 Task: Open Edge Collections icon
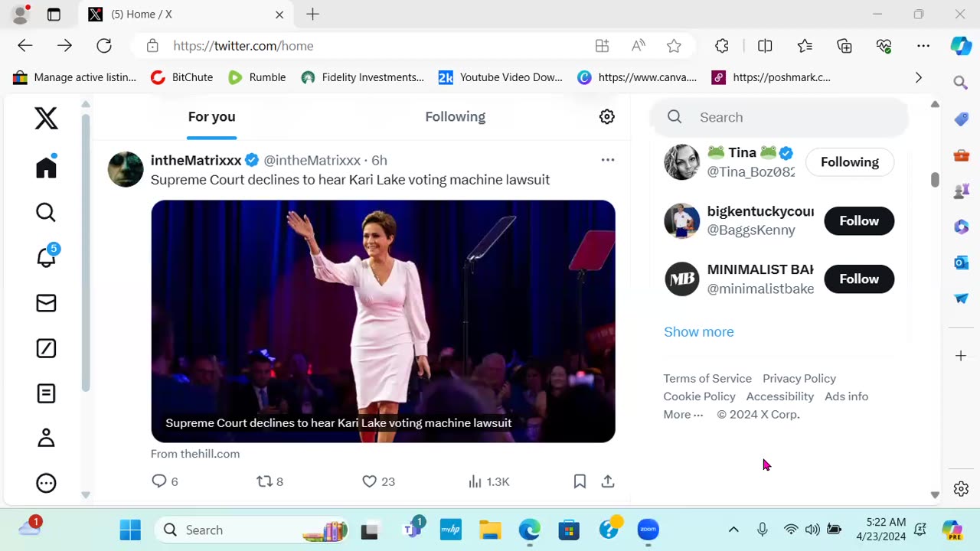844,46
